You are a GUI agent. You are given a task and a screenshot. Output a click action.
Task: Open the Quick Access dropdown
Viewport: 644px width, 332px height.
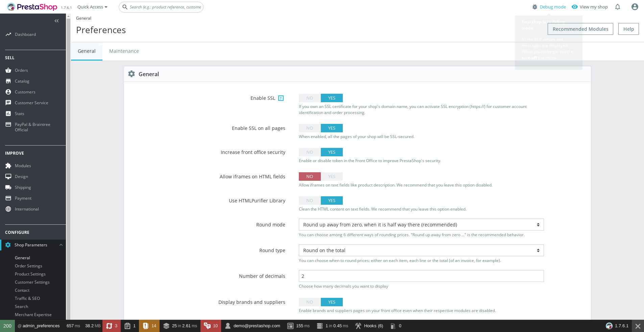click(92, 7)
